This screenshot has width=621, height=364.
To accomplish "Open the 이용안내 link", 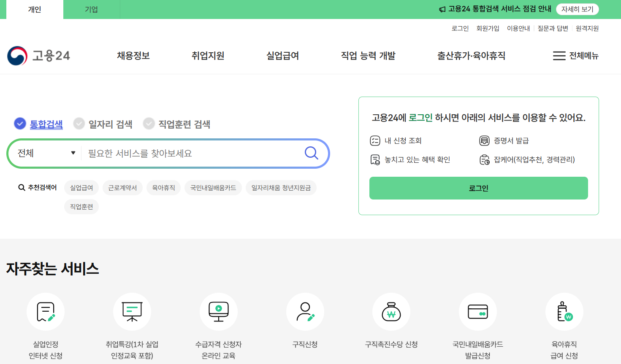I will [518, 28].
